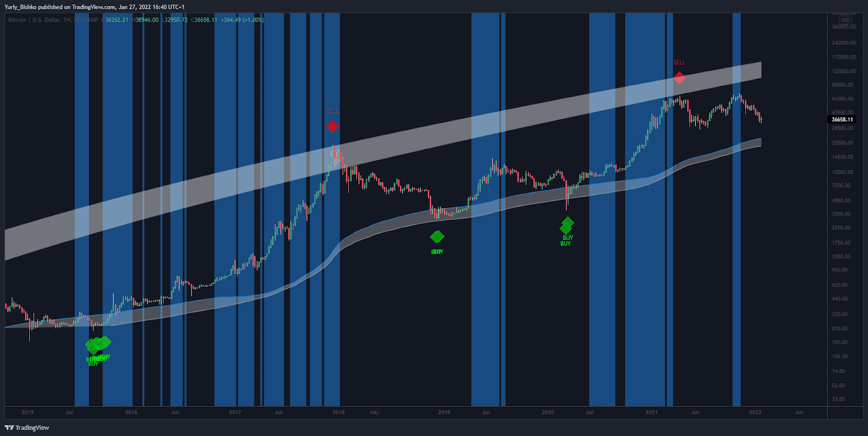Click the 2016 label on the time axis
The height and width of the screenshot is (436, 868).
click(131, 413)
